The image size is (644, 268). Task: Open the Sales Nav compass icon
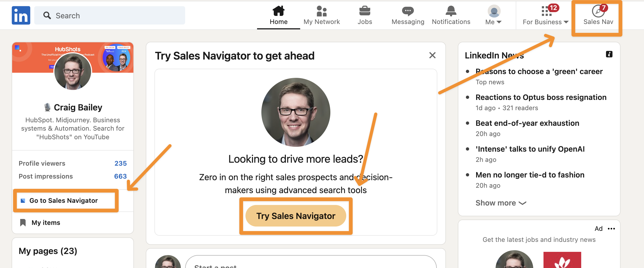pyautogui.click(x=598, y=11)
